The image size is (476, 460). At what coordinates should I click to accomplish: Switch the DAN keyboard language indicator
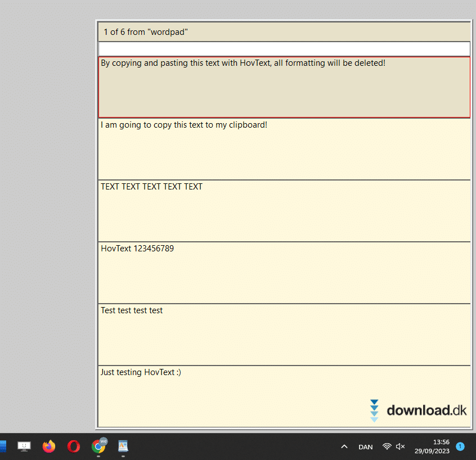click(366, 447)
